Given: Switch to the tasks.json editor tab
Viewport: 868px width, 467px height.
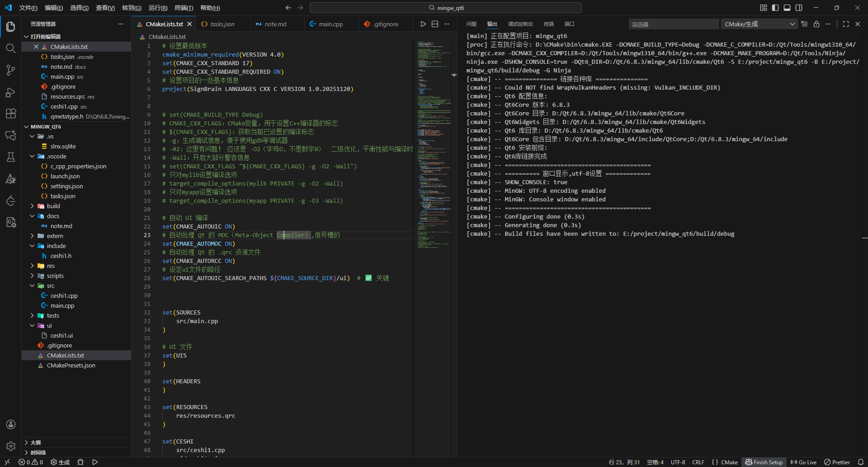Looking at the screenshot, I should [222, 24].
